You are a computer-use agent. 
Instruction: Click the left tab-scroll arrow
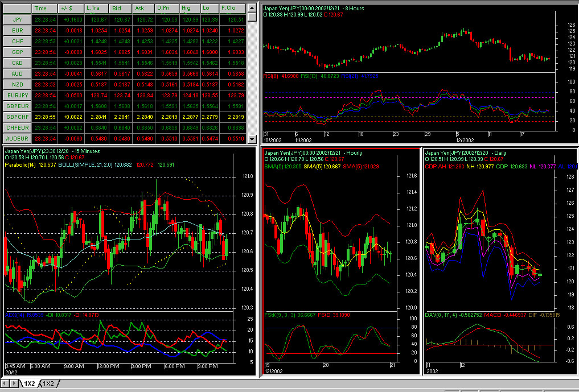(x=6, y=383)
